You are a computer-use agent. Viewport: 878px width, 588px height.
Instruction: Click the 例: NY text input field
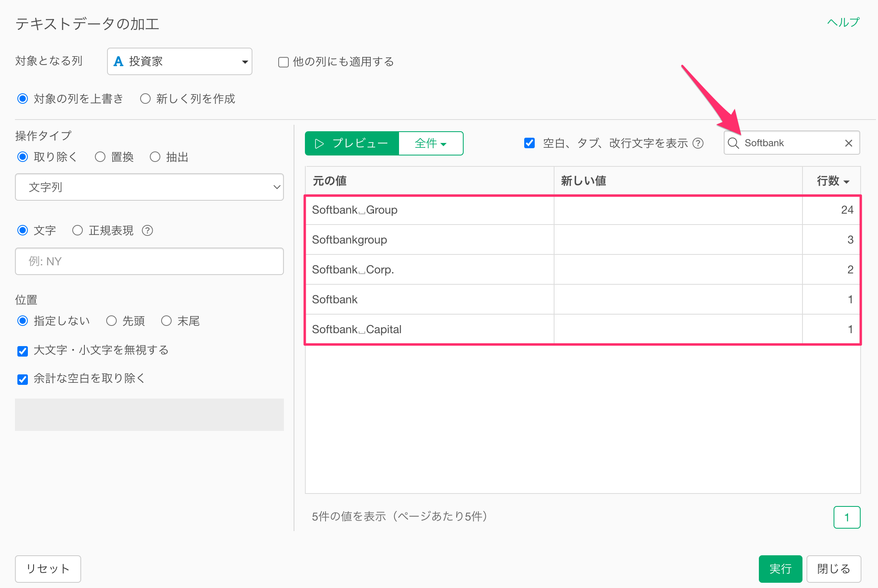pos(149,261)
